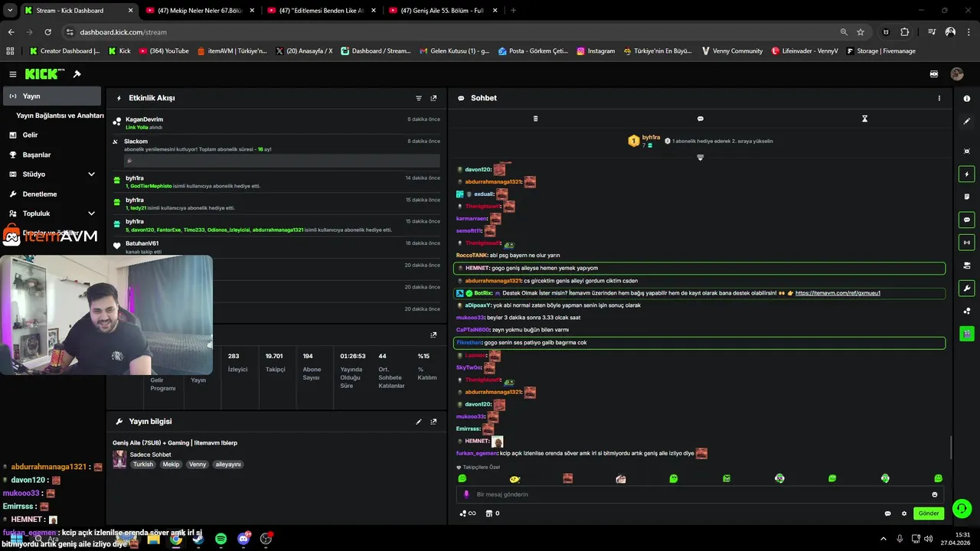Pop out the Etkinlik Akışı panel
Image resolution: width=980 pixels, height=551 pixels.
coord(433,98)
